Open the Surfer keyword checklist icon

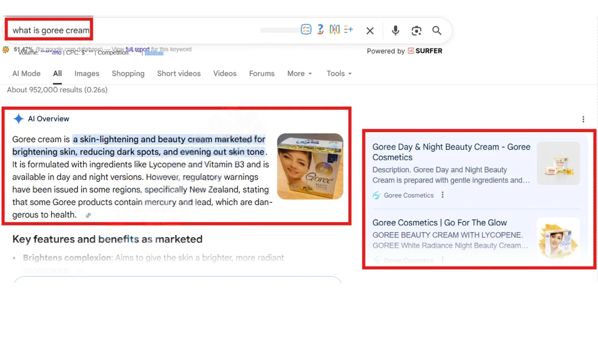[x=307, y=29]
